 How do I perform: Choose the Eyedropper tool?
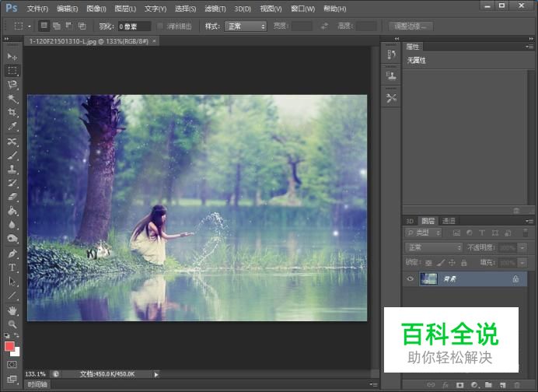(x=12, y=127)
